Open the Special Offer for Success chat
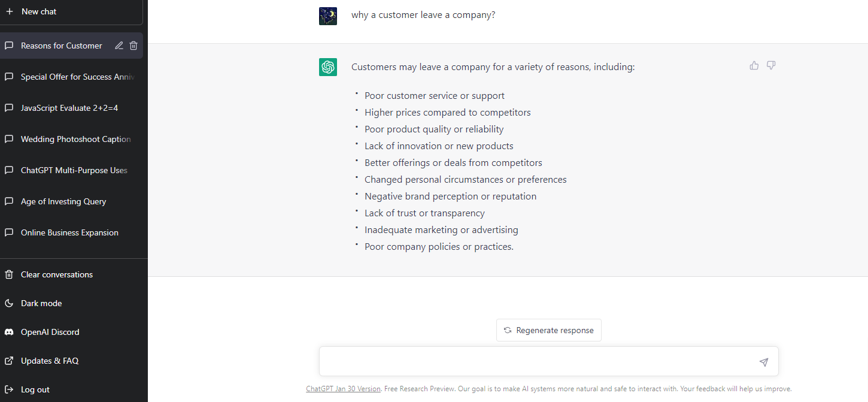This screenshot has height=402, width=868. (x=77, y=77)
